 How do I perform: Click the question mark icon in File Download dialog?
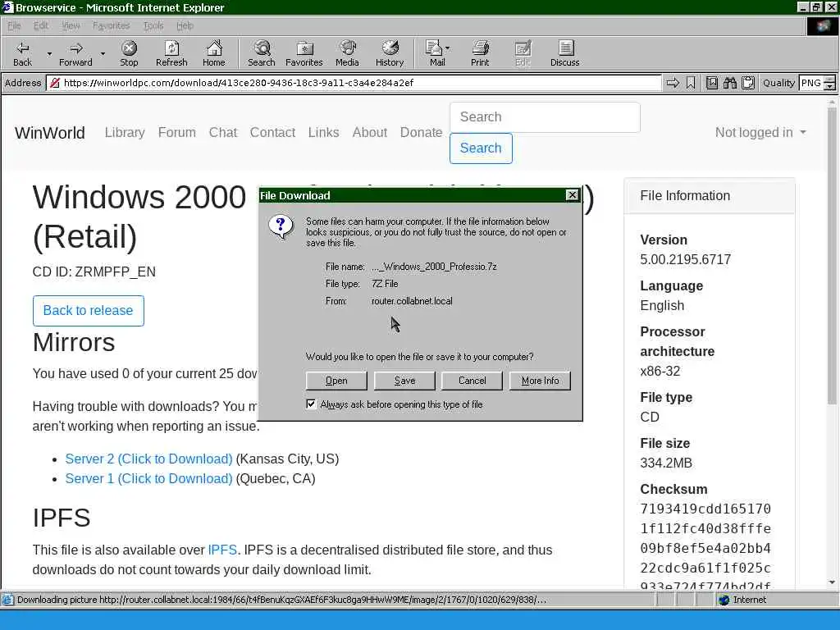pos(281,226)
